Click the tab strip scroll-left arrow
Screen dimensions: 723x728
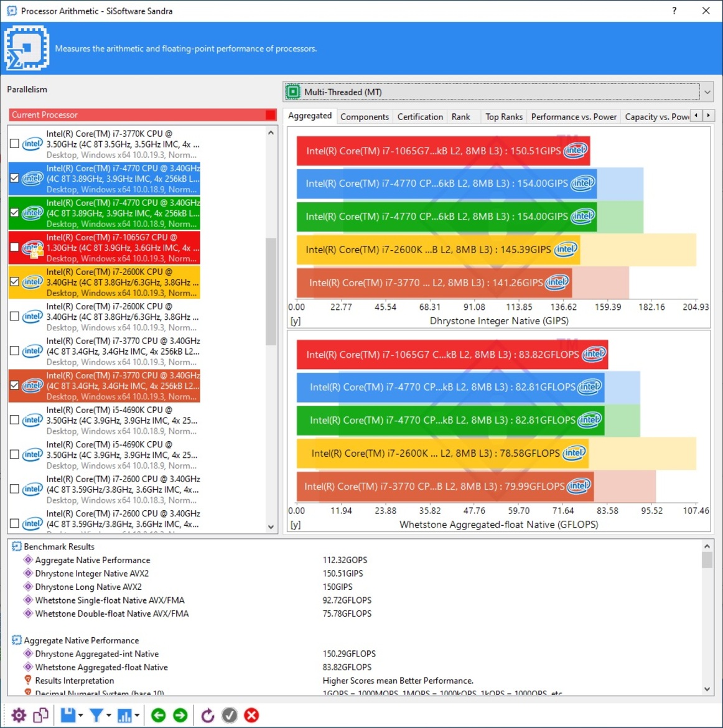point(696,116)
